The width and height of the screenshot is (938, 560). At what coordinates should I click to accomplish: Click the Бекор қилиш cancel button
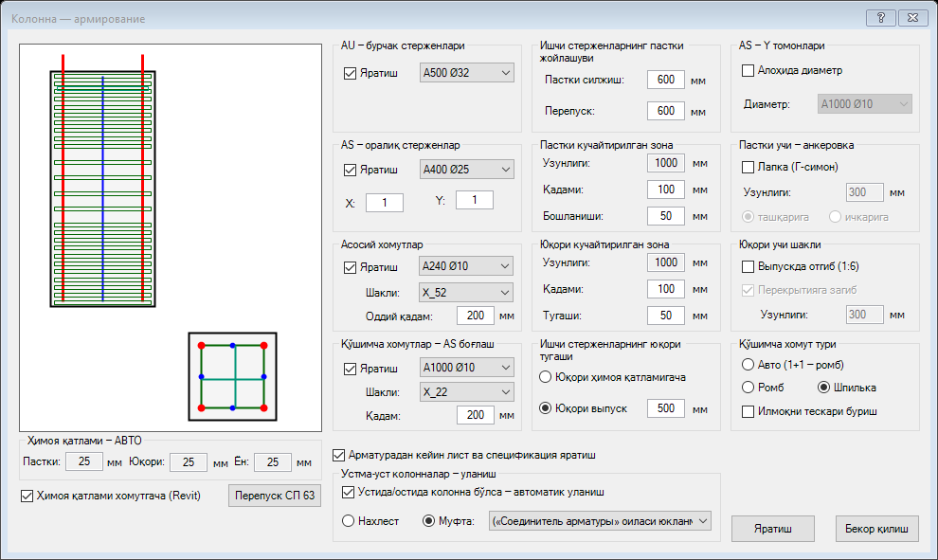(877, 529)
